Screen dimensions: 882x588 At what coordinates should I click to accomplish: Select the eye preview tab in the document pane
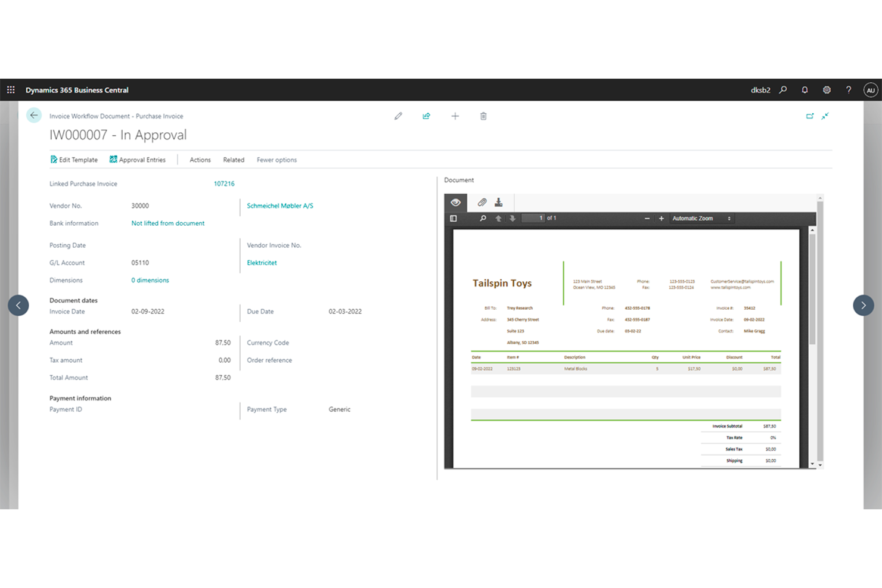coord(456,203)
